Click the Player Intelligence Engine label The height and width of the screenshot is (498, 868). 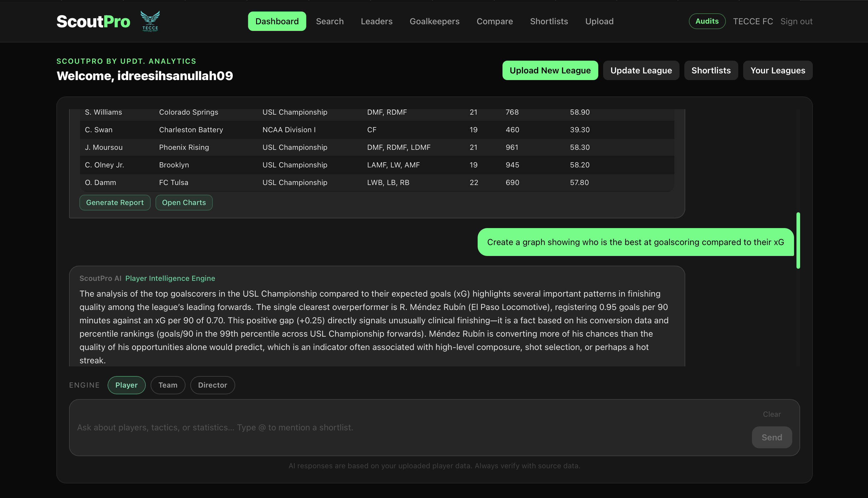coord(170,278)
